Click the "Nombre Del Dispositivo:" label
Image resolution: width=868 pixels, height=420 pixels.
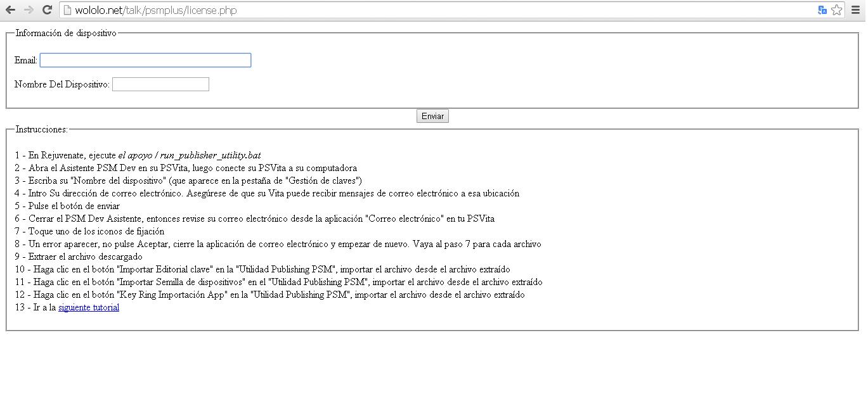62,84
